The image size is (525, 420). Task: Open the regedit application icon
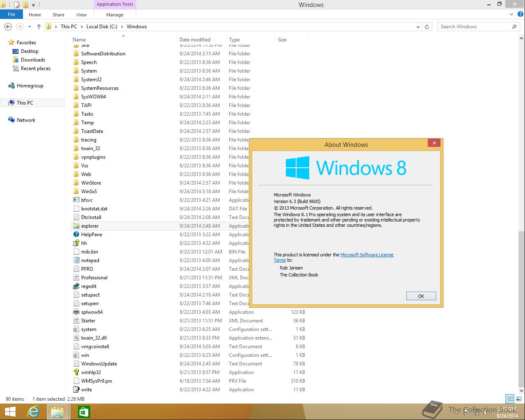(x=76, y=286)
